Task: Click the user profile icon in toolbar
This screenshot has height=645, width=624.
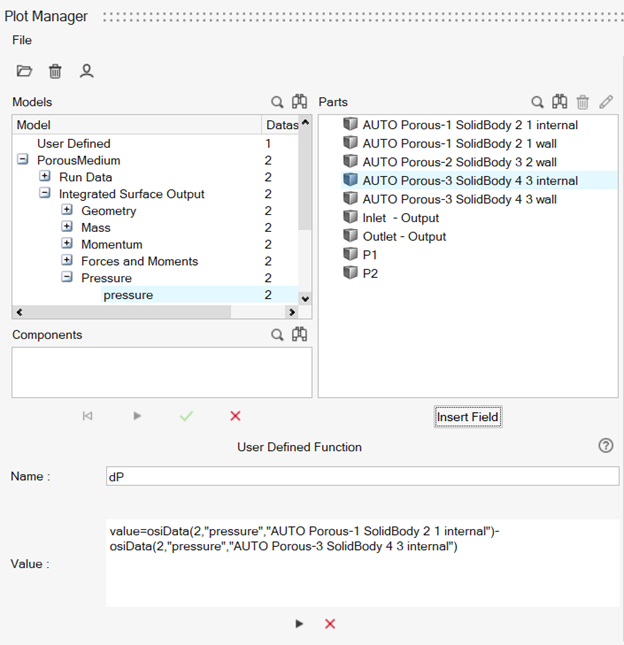Action: pos(87,71)
